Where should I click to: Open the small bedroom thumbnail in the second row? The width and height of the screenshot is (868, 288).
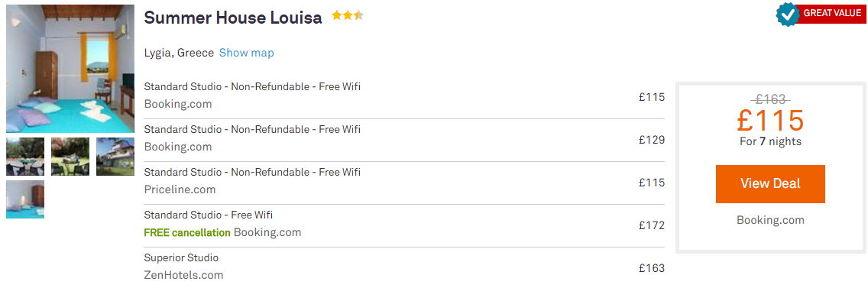click(x=25, y=199)
